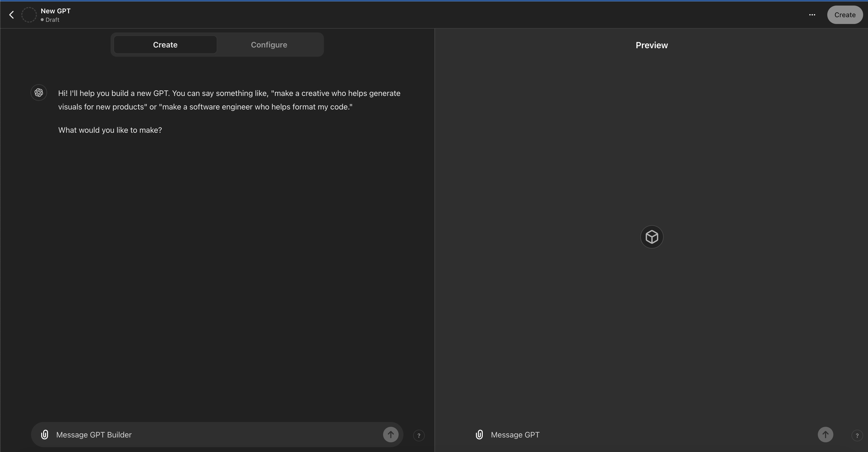Click "What would you like to make?" text
The width and height of the screenshot is (868, 452).
[110, 130]
